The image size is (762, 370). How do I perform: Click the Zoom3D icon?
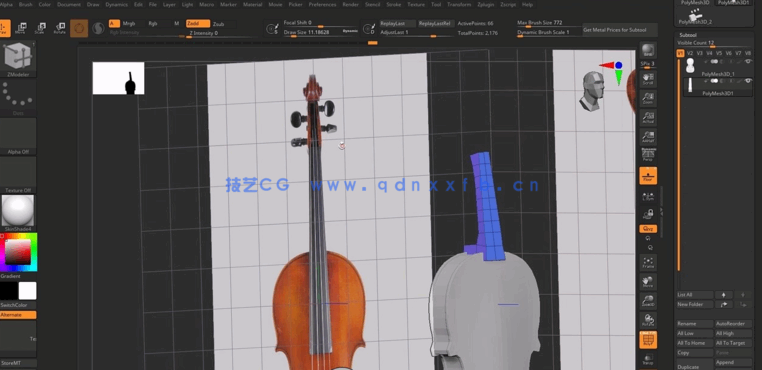[x=648, y=300]
